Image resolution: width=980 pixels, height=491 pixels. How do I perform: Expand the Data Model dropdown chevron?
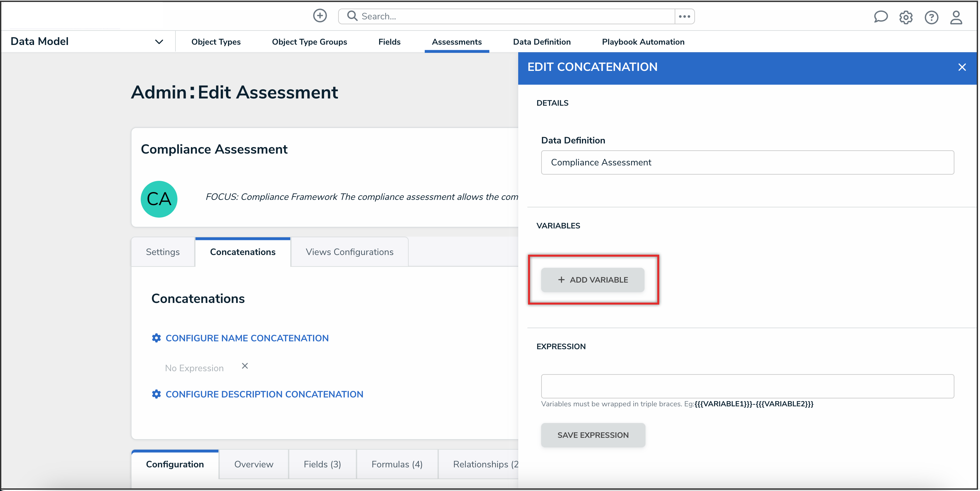(159, 42)
